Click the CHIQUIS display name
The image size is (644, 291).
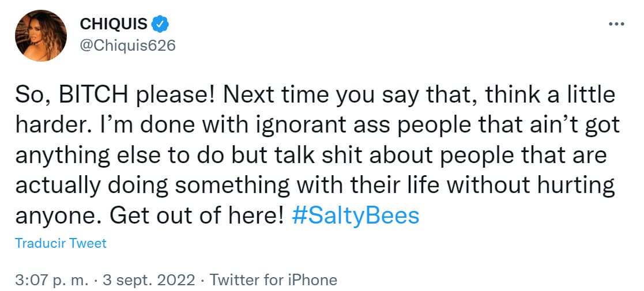[114, 25]
